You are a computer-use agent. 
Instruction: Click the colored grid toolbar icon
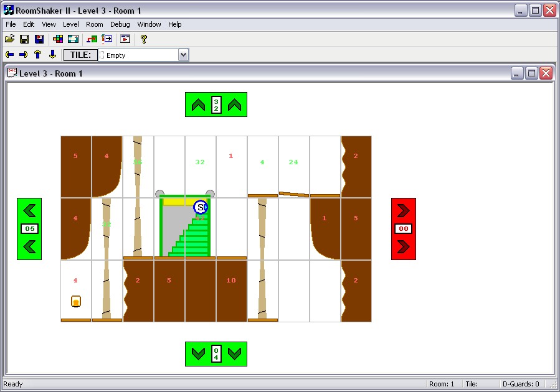[58, 39]
